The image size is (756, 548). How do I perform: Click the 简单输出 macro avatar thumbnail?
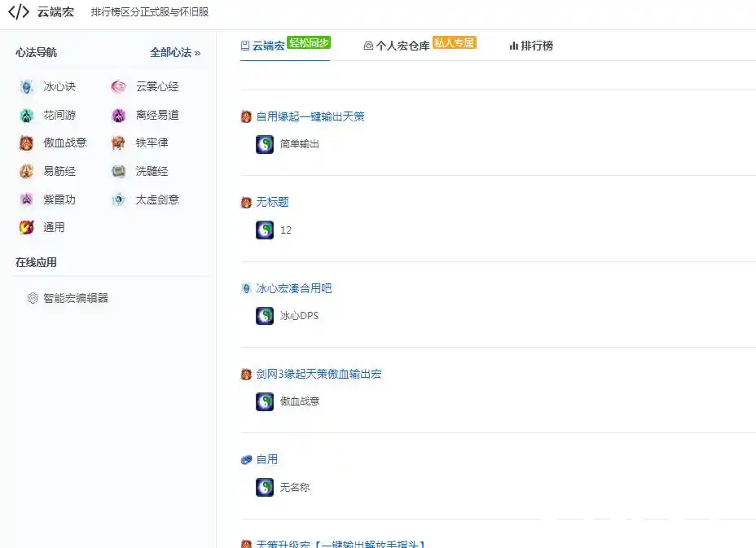(x=265, y=144)
